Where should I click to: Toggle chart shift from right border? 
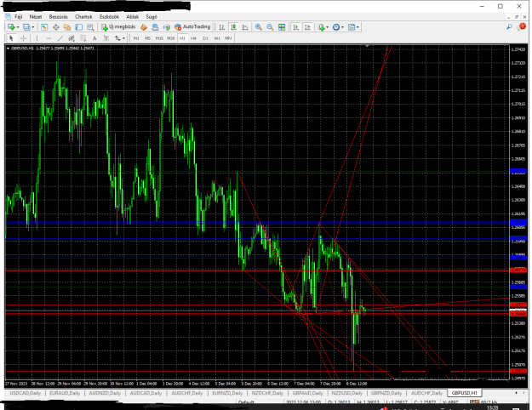(x=307, y=27)
